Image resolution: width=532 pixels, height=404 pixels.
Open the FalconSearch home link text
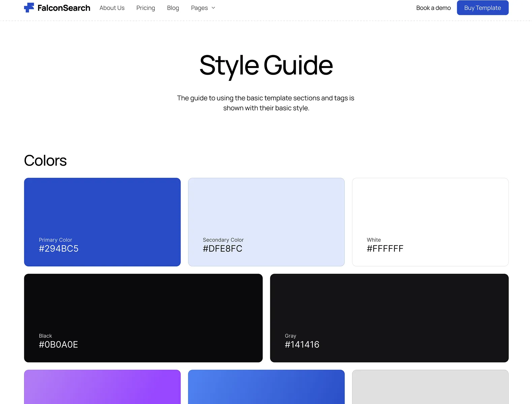64,8
